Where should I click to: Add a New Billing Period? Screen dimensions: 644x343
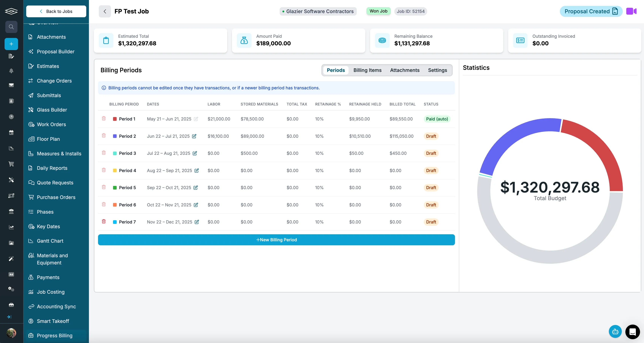pyautogui.click(x=276, y=240)
